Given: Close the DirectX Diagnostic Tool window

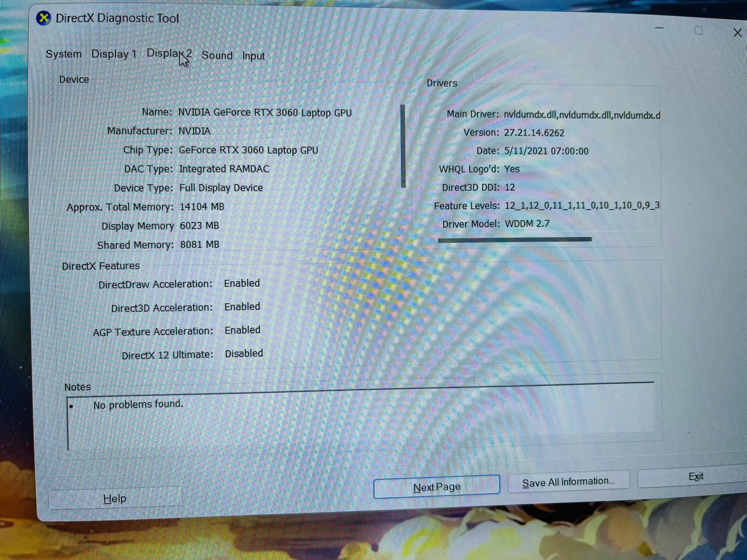Looking at the screenshot, I should (738, 33).
